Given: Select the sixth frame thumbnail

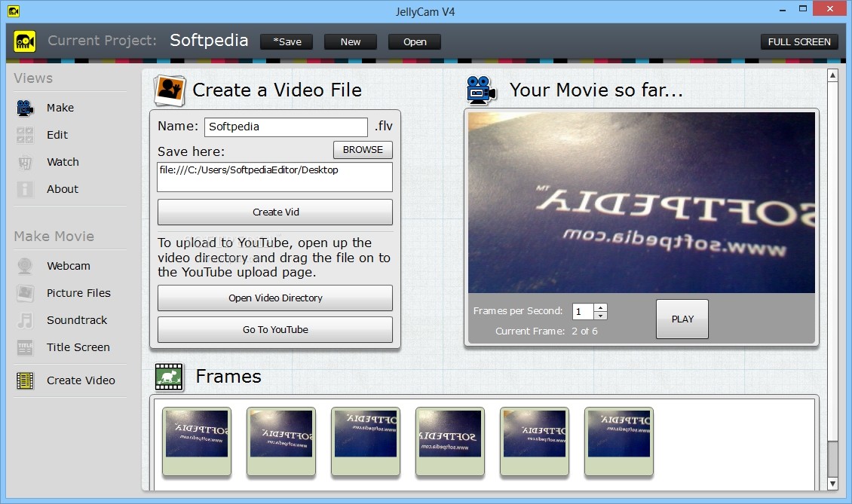Looking at the screenshot, I should (619, 442).
